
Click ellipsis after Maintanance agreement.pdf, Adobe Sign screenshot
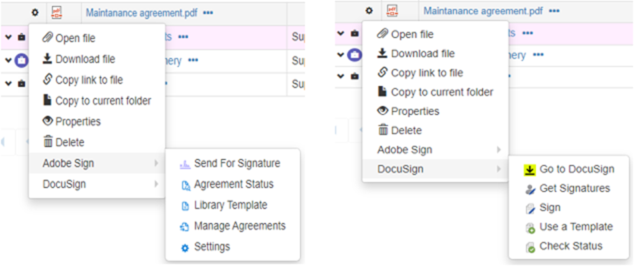(209, 13)
